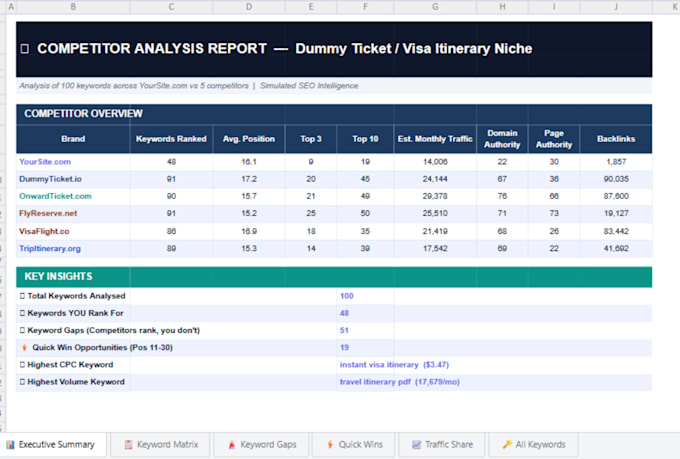The width and height of the screenshot is (680, 459).
Task: Select column D header
Action: (249, 7)
